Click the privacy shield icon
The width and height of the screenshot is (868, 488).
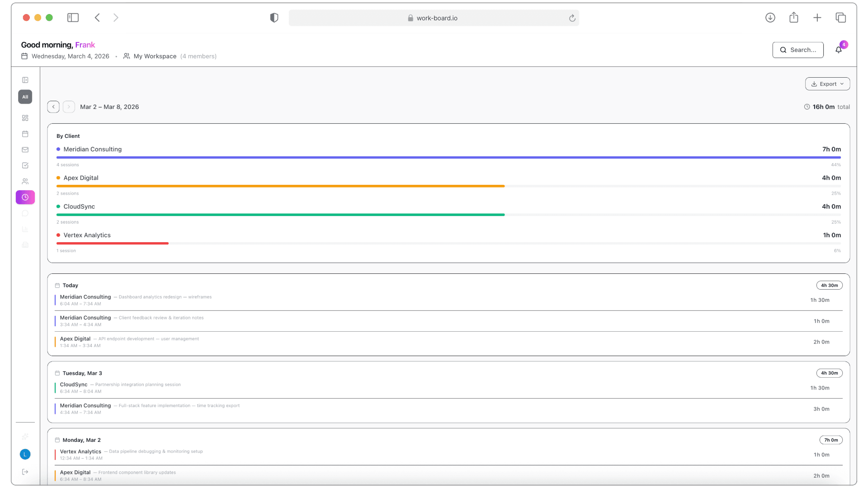click(274, 18)
